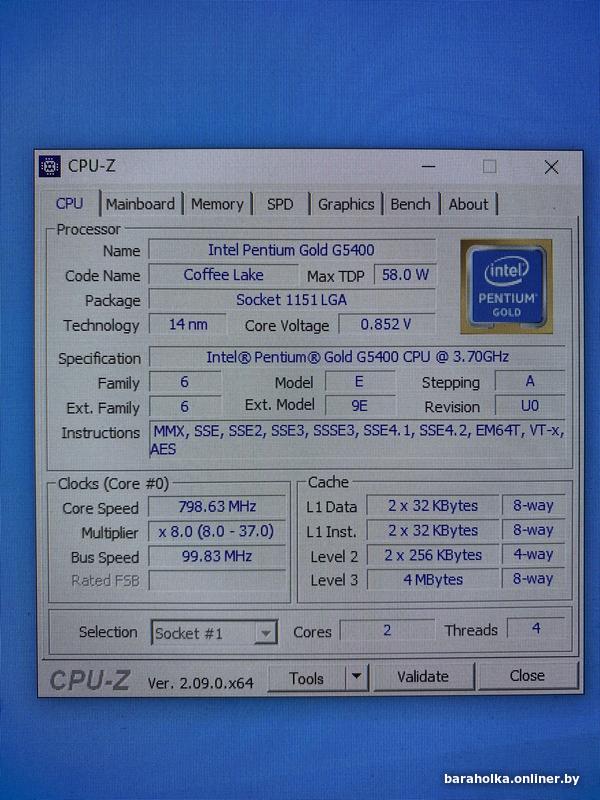Click the Stepping value A
The width and height of the screenshot is (600, 800).
(x=530, y=381)
